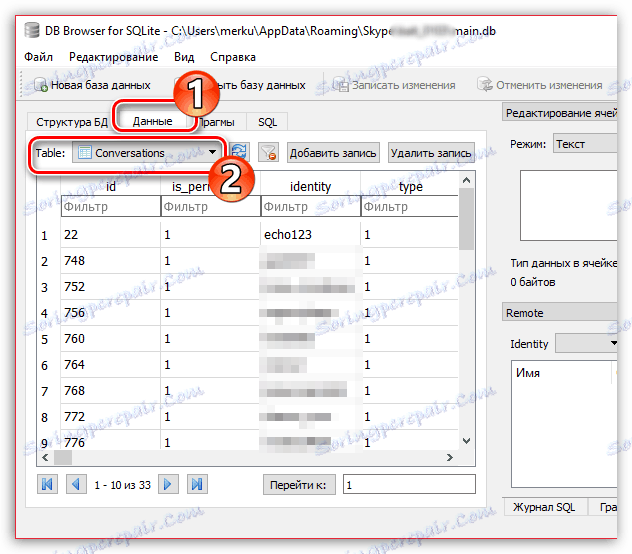Click the horizontal scrollbar left arrow
The height and width of the screenshot is (554, 632).
[45, 457]
